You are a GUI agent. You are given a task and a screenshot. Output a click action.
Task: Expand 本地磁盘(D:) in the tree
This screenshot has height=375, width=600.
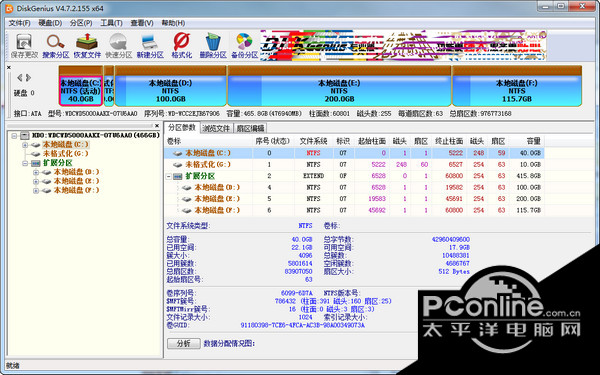coord(36,172)
